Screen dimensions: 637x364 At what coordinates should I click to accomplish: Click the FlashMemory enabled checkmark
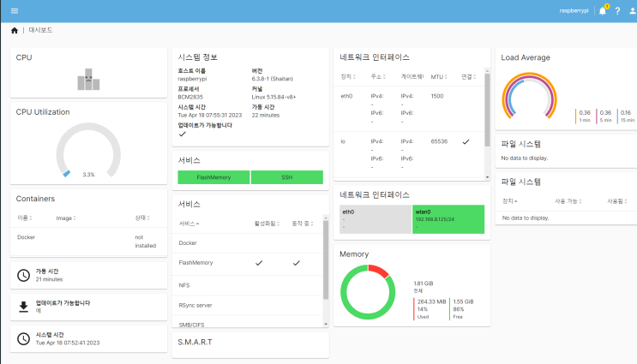click(259, 263)
